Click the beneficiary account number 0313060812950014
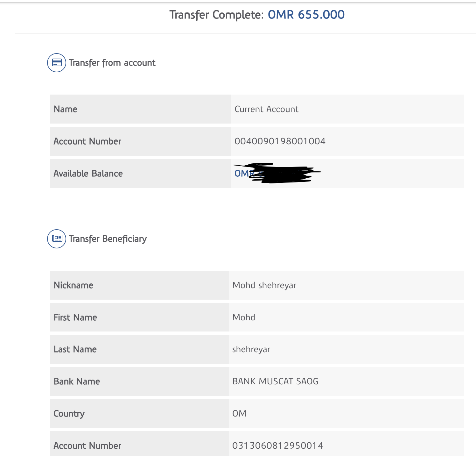476x456 pixels. tap(277, 445)
